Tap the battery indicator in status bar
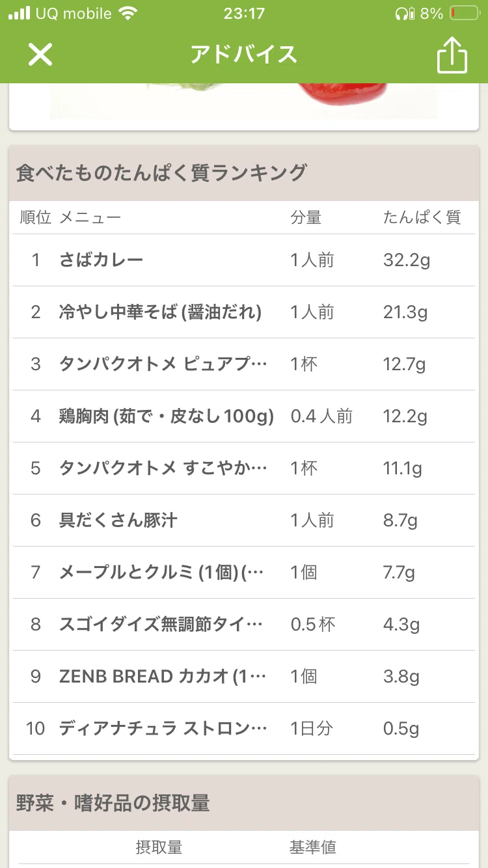The image size is (488, 868). coord(463,13)
